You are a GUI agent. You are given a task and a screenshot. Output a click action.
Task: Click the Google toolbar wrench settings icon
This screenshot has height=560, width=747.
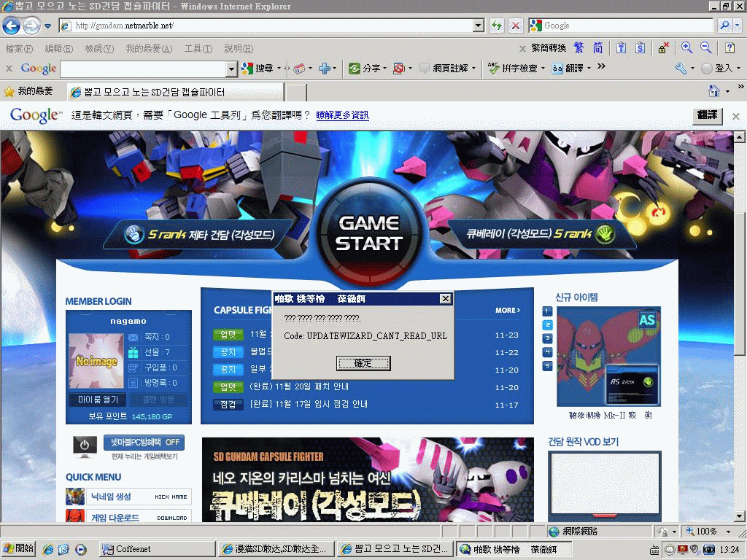tap(681, 69)
